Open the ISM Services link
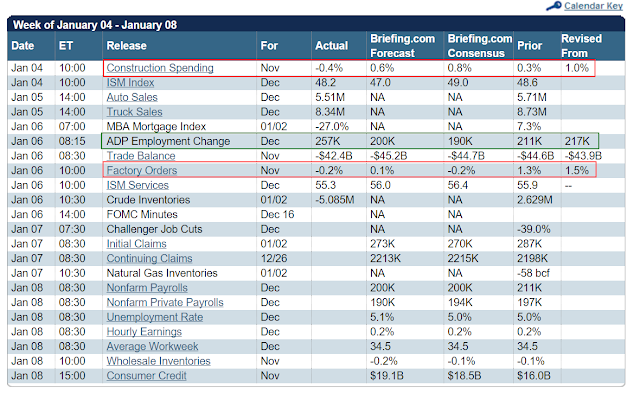640x399 pixels. tap(138, 185)
